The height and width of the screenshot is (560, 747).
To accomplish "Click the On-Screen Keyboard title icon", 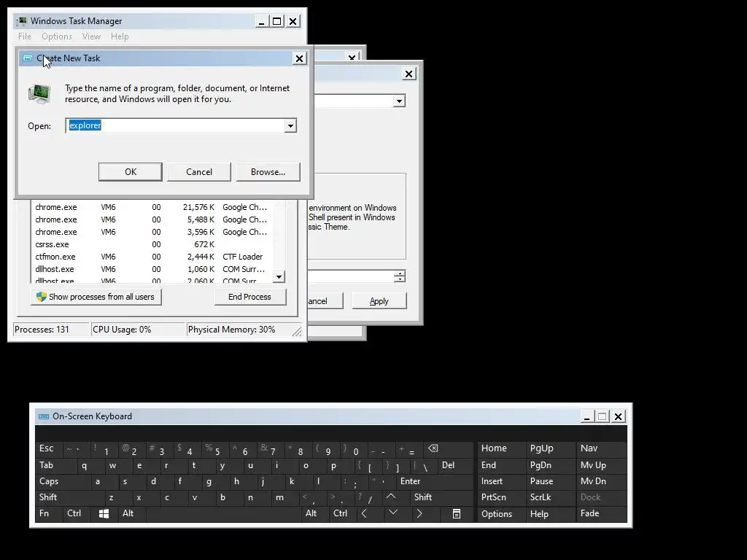I will [44, 416].
